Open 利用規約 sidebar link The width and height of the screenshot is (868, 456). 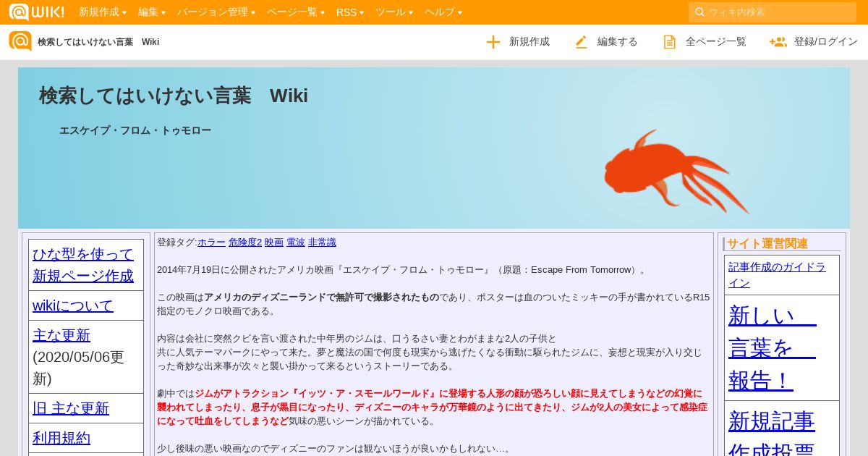[x=61, y=438]
